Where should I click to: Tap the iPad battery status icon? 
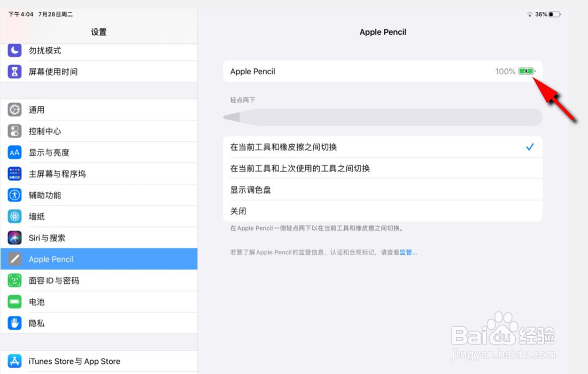coord(555,14)
